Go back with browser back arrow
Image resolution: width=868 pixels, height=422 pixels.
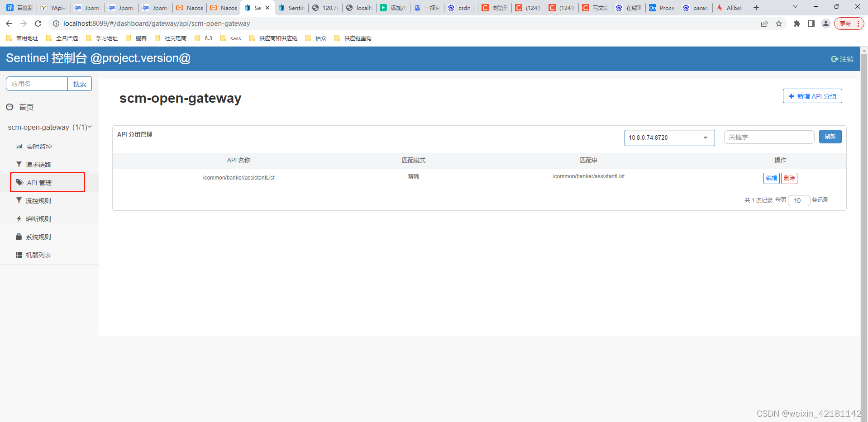pos(9,24)
